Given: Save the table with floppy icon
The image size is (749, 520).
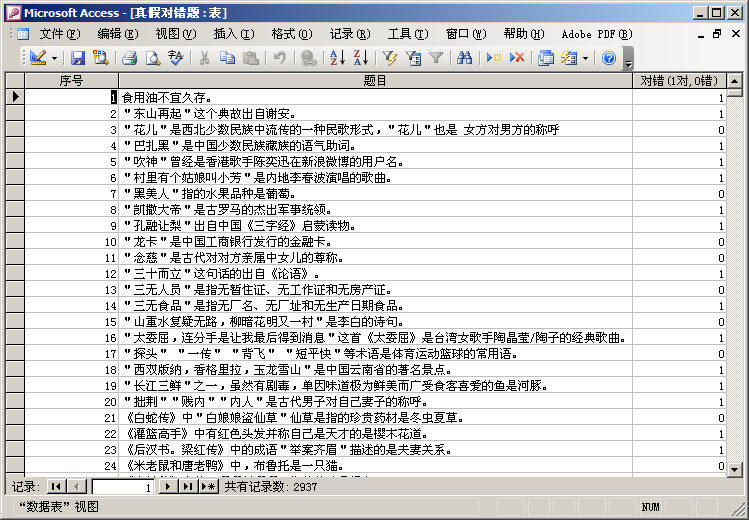Looking at the screenshot, I should pyautogui.click(x=78, y=58).
